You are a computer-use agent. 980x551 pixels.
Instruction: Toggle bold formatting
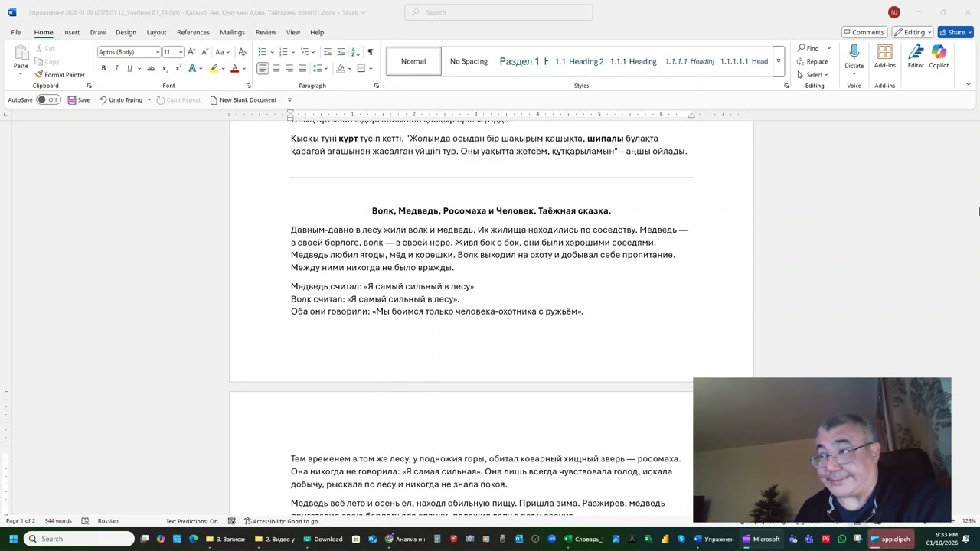tap(103, 68)
